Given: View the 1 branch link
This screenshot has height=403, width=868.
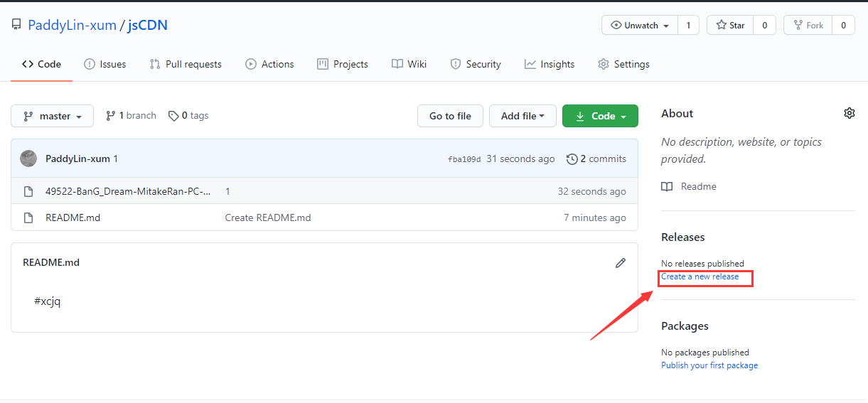Looking at the screenshot, I should (x=131, y=115).
